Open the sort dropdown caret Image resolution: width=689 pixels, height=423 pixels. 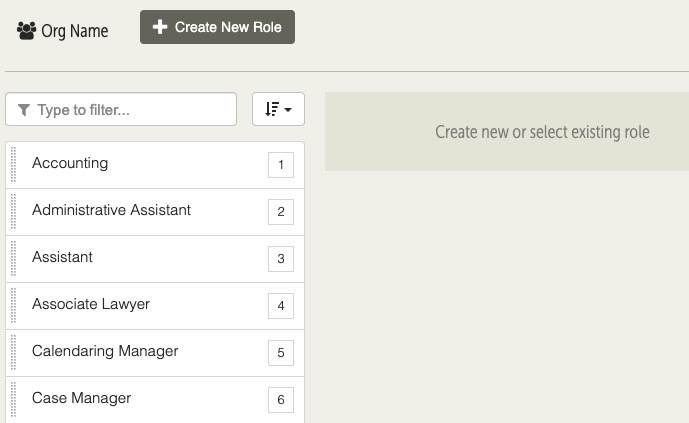(x=288, y=109)
